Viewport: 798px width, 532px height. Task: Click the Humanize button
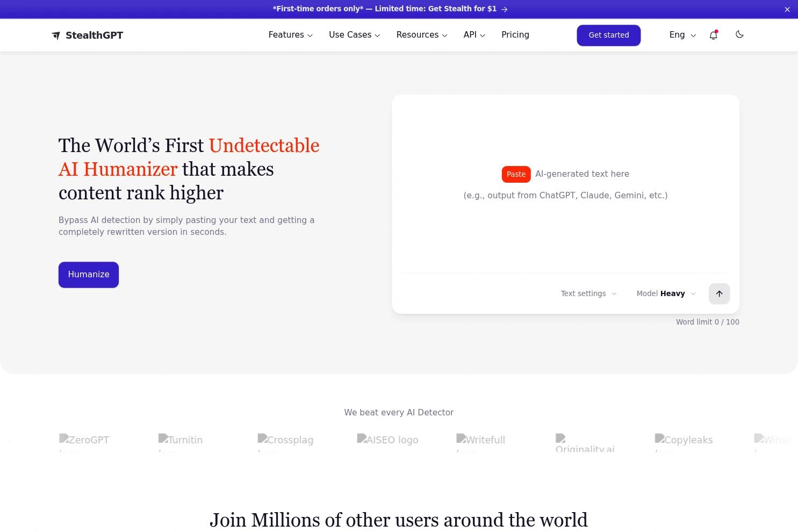coord(89,275)
